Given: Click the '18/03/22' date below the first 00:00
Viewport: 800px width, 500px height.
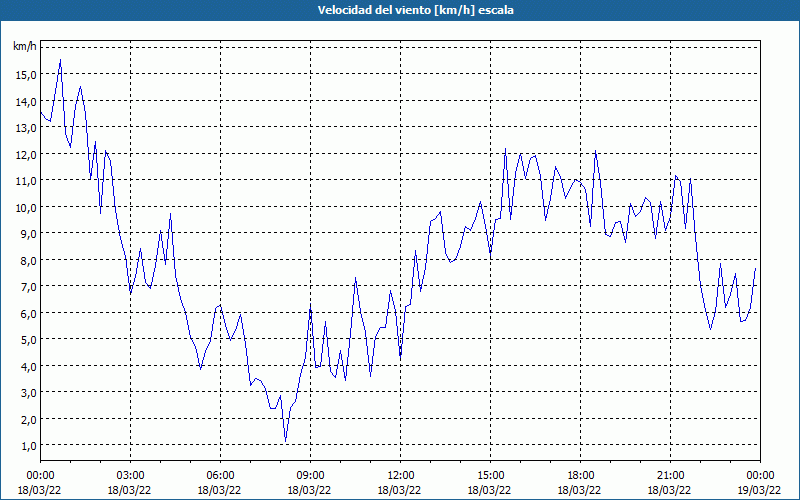Looking at the screenshot, I should click(x=39, y=490).
